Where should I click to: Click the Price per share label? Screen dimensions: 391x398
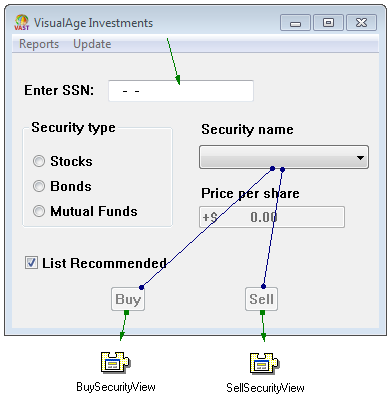click(250, 193)
